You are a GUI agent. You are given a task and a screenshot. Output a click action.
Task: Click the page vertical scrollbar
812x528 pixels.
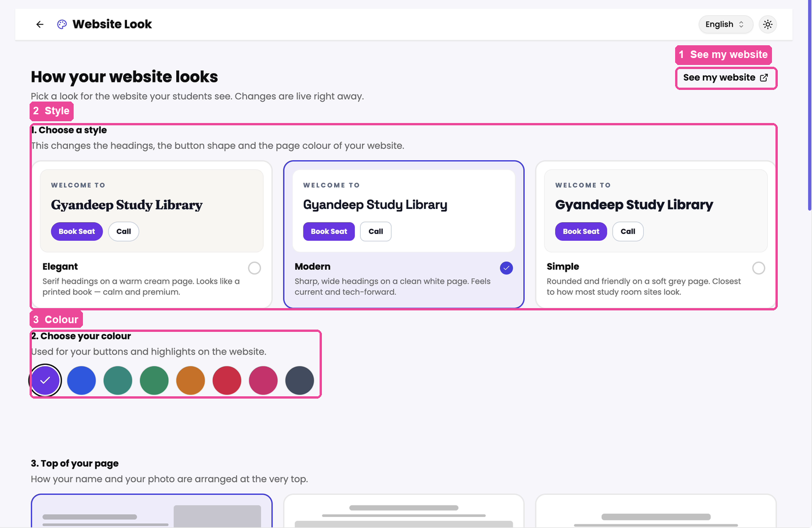tap(809, 106)
